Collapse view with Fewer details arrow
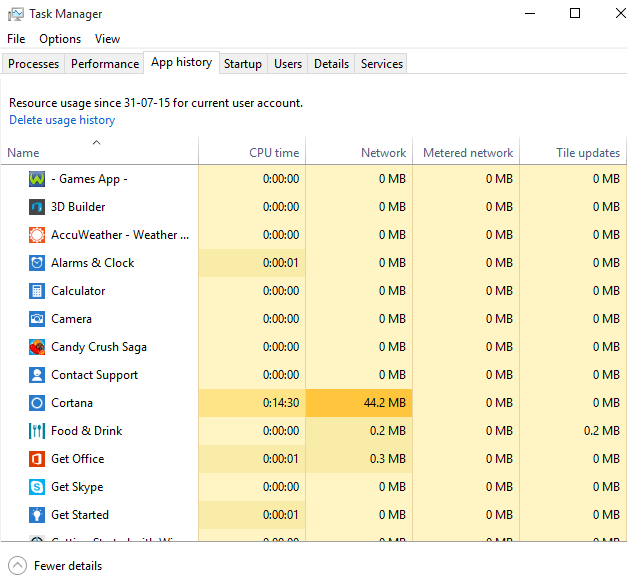Image resolution: width=627 pixels, height=585 pixels. click(x=17, y=565)
